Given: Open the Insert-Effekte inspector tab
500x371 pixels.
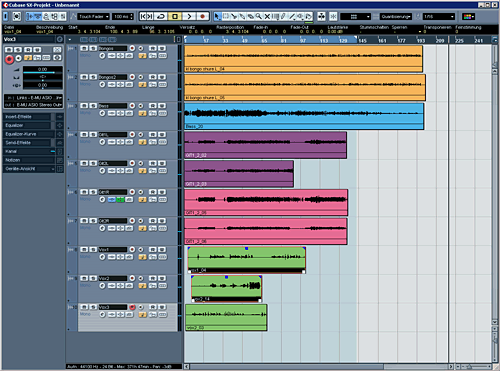Looking at the screenshot, I should [x=28, y=117].
